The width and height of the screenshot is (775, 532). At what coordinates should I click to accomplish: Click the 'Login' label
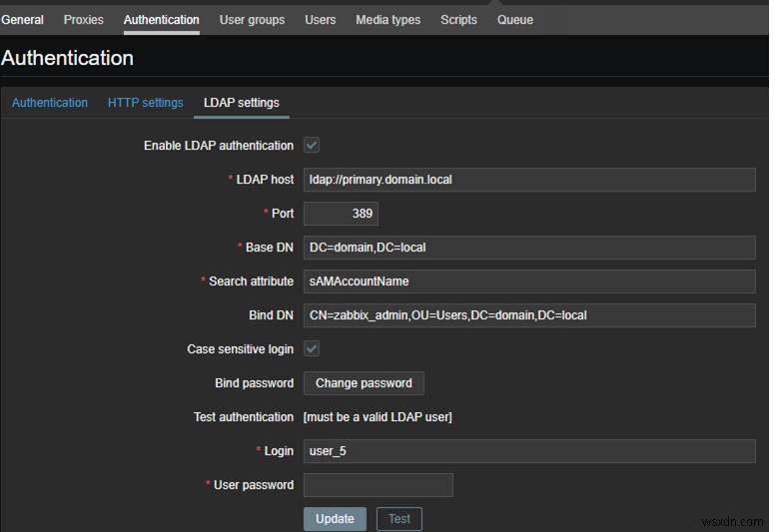[279, 451]
